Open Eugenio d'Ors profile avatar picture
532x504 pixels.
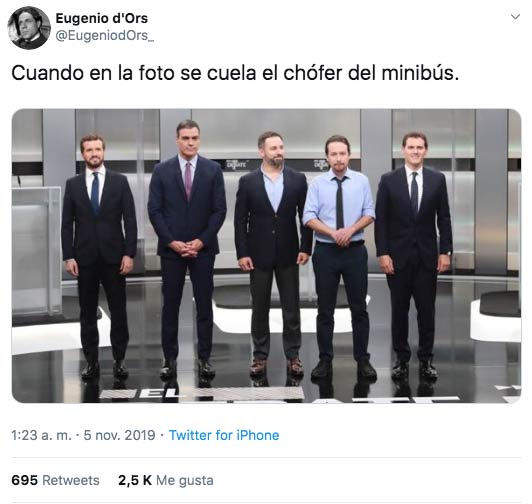click(x=29, y=28)
